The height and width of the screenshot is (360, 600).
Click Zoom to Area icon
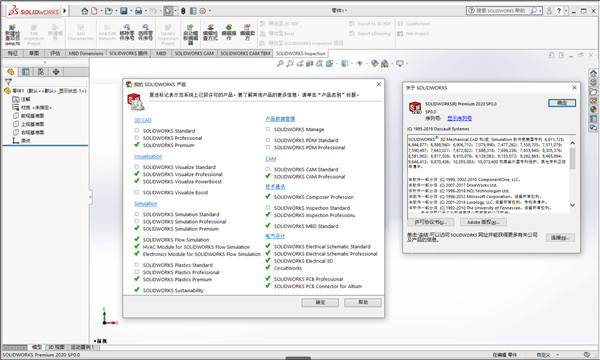(290, 64)
